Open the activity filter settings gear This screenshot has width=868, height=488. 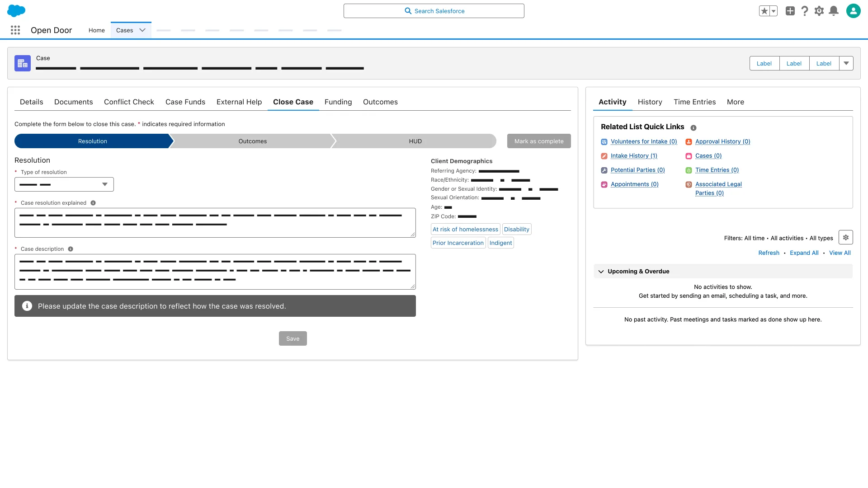point(846,237)
